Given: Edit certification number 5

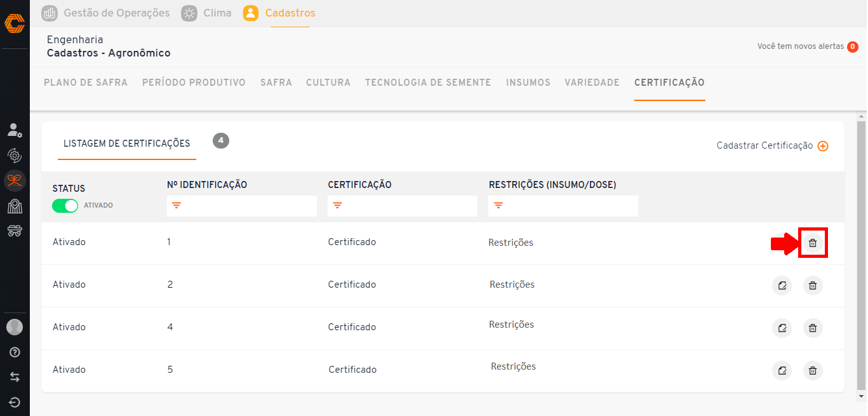Looking at the screenshot, I should click(x=782, y=370).
